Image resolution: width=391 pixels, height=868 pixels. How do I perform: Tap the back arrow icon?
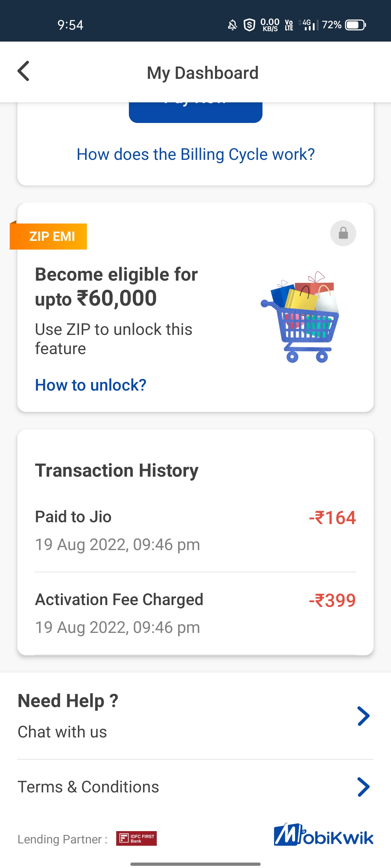(x=24, y=71)
